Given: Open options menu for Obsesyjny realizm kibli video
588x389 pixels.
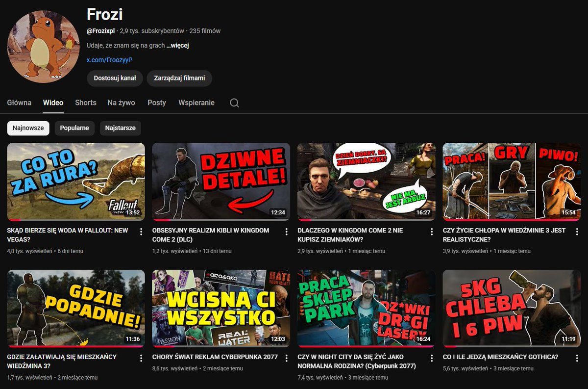Looking at the screenshot, I should click(287, 232).
